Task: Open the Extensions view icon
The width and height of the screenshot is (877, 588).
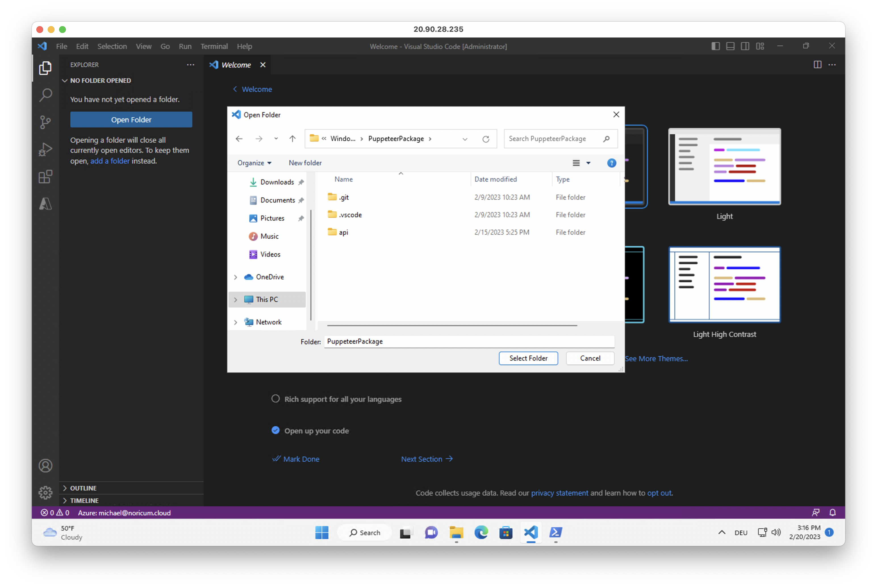Action: [x=45, y=177]
